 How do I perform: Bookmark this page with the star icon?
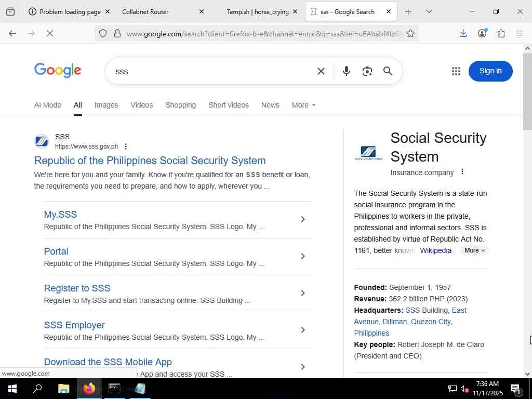(410, 34)
